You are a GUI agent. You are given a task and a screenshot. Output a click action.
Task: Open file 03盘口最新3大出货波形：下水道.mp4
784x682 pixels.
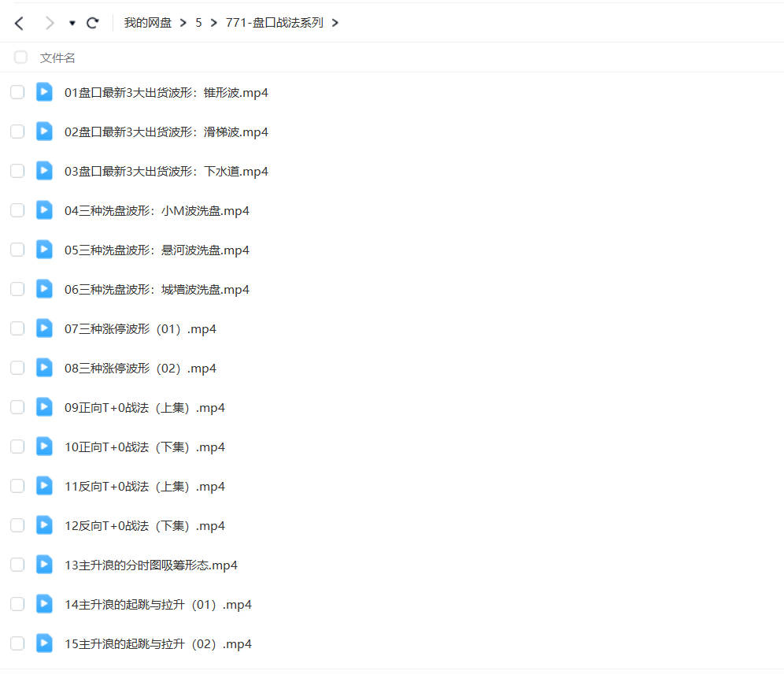pyautogui.click(x=166, y=171)
